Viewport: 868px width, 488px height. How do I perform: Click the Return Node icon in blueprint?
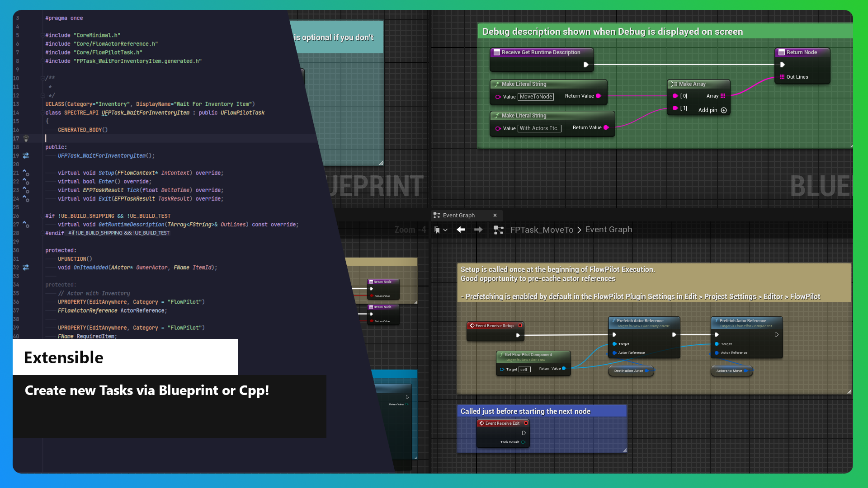[x=782, y=52]
